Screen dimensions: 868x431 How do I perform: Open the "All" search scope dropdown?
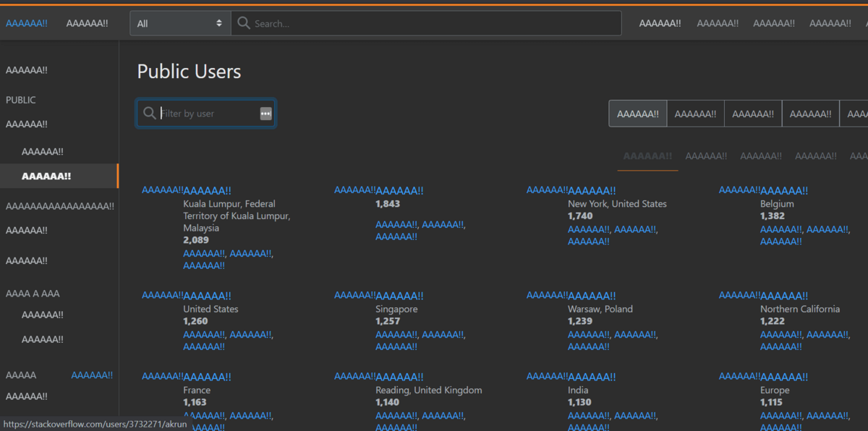point(180,23)
